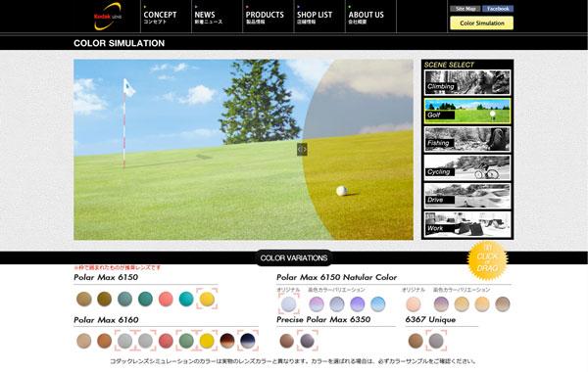Click the Facebook link
This screenshot has height=372, width=588.
pos(498,9)
